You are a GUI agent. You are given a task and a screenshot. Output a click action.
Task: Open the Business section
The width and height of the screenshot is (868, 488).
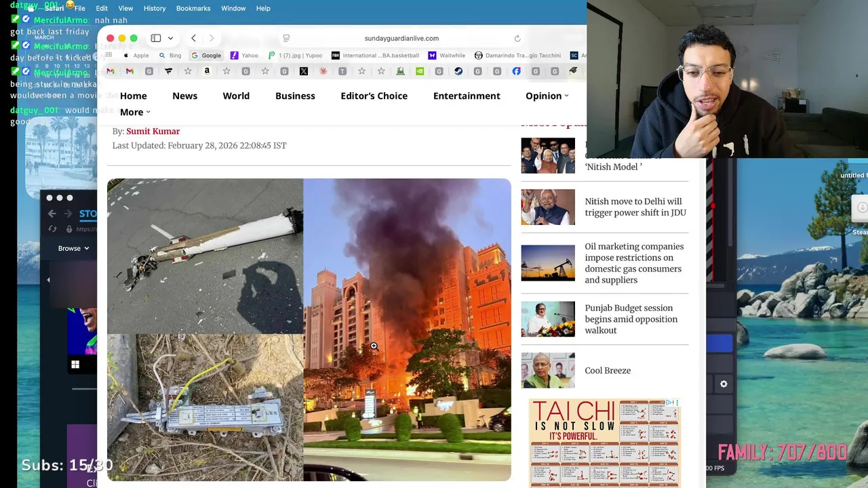point(295,96)
